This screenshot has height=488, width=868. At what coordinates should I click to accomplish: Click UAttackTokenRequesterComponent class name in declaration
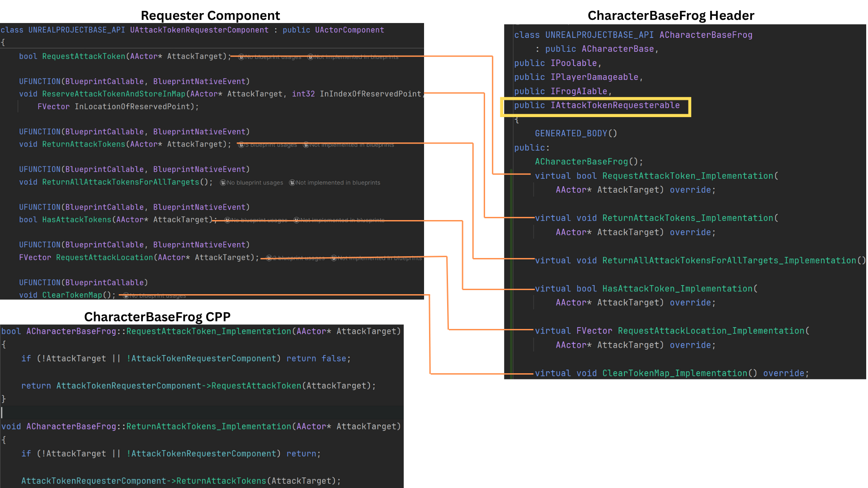coord(199,30)
